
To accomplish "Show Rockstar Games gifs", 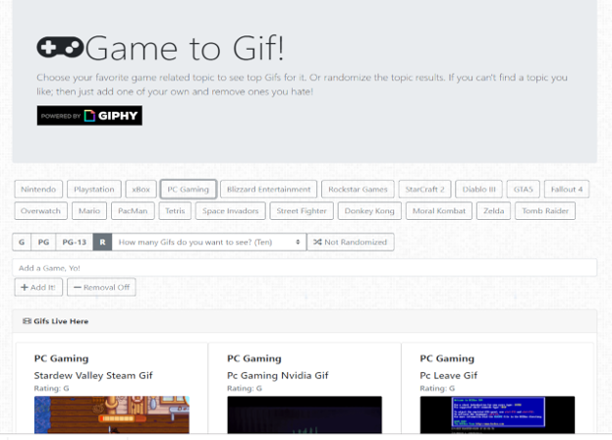I will tap(358, 189).
